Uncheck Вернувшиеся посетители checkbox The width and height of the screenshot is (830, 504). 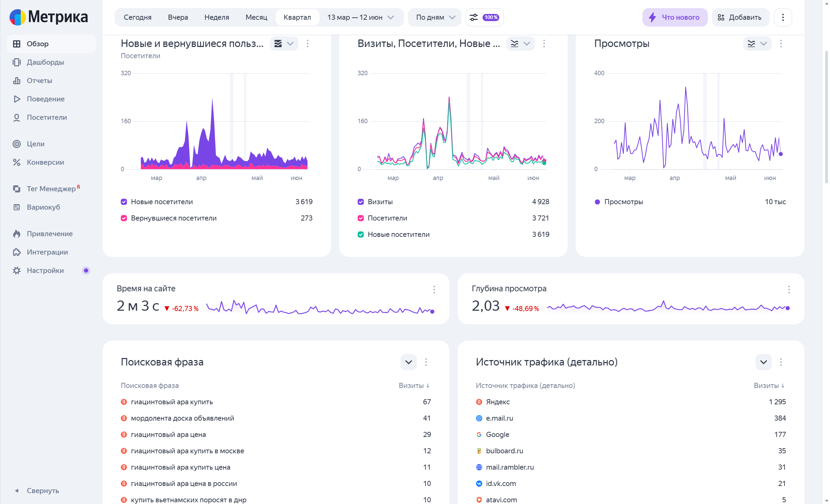click(x=124, y=218)
